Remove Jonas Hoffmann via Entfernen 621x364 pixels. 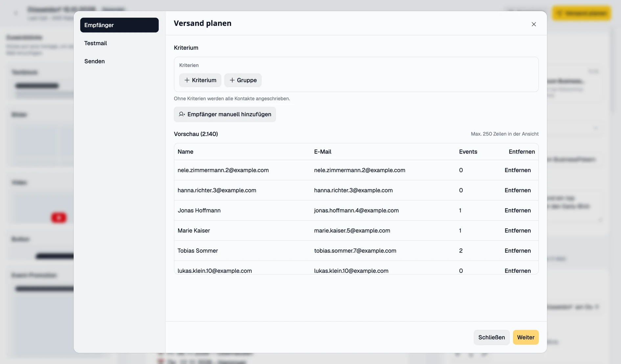coord(517,210)
